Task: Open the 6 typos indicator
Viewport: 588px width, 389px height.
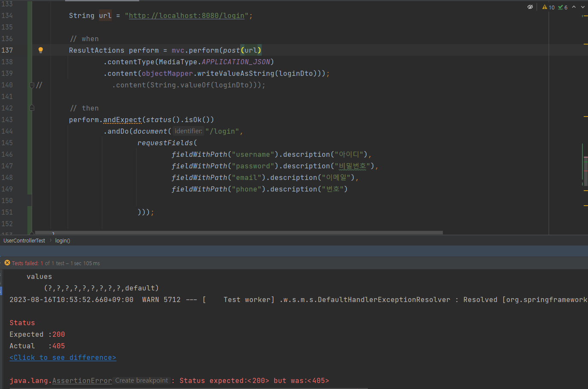Action: click(x=563, y=7)
